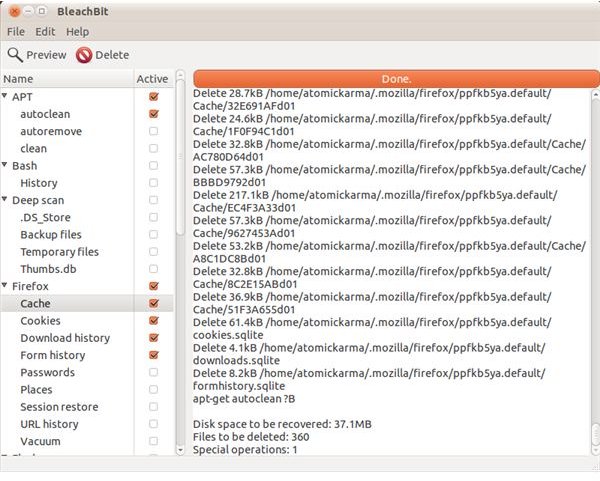Screen dimensions: 600x481
Task: Select the autoremove tree item
Action: [x=51, y=131]
